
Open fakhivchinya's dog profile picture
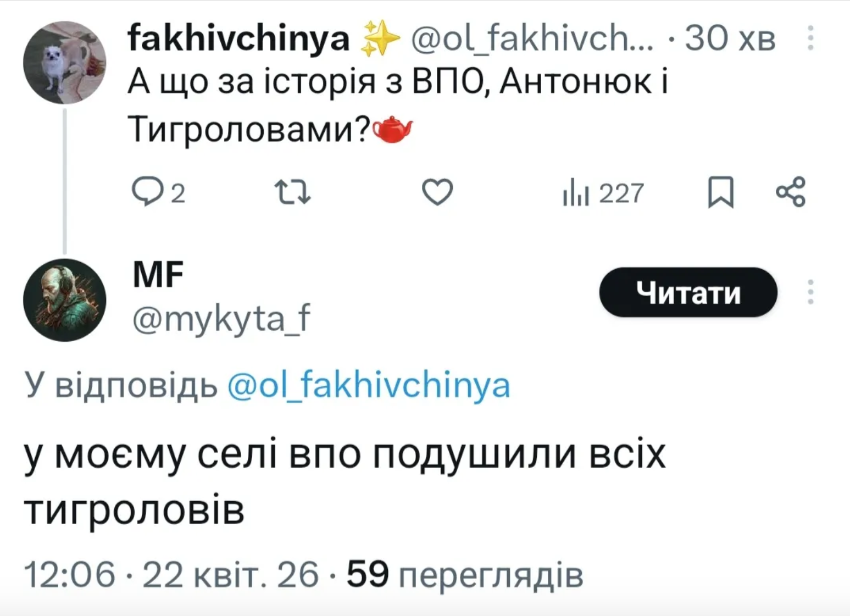click(x=65, y=63)
